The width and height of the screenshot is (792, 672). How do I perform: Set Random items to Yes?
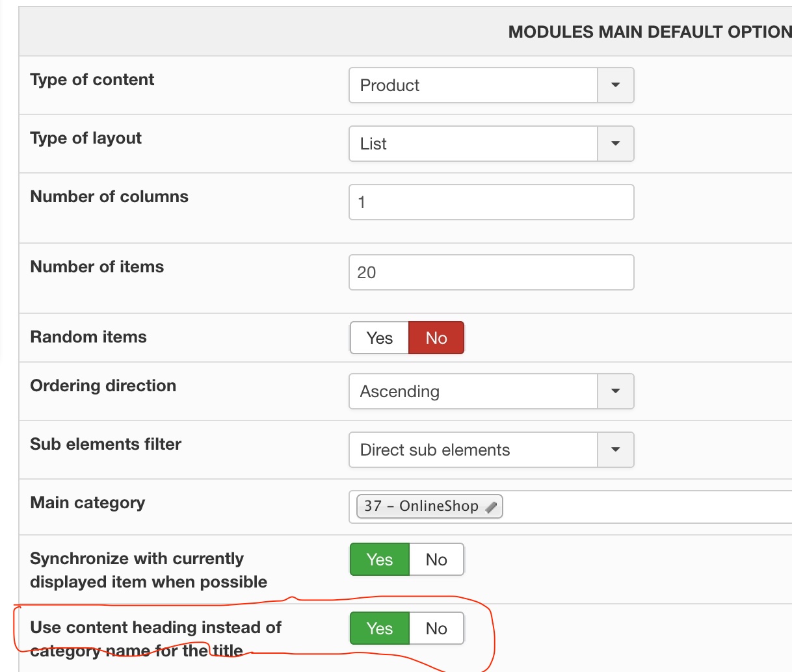tap(380, 338)
